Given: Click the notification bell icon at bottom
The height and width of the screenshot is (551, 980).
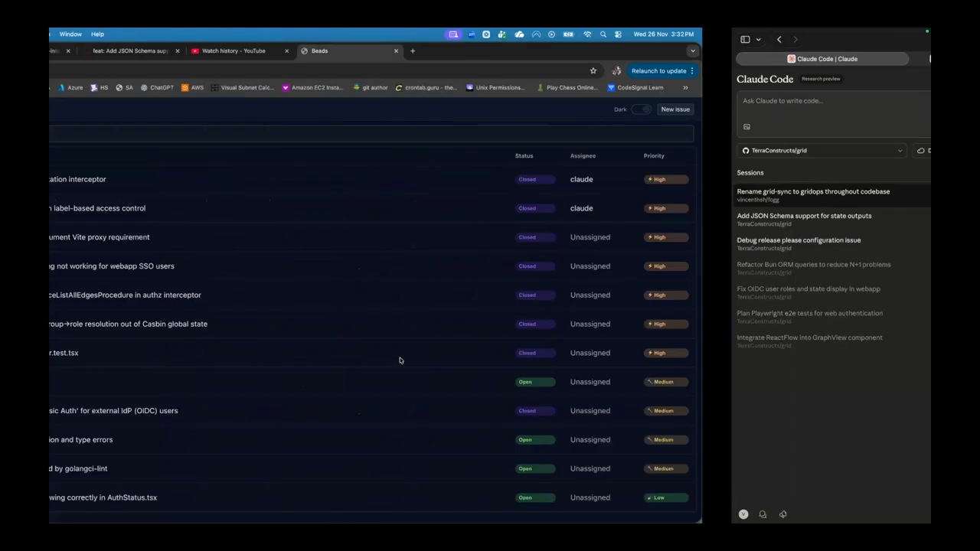Looking at the screenshot, I should 782,514.
